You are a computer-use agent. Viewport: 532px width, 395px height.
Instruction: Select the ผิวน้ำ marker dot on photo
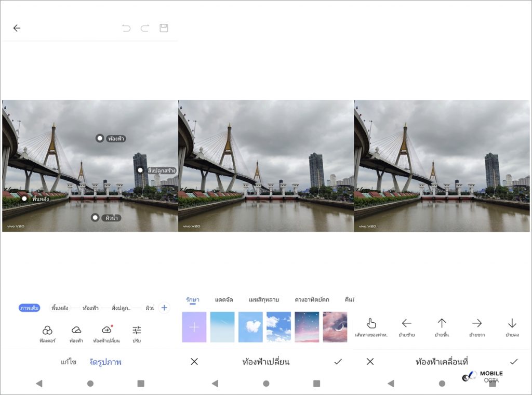click(95, 217)
